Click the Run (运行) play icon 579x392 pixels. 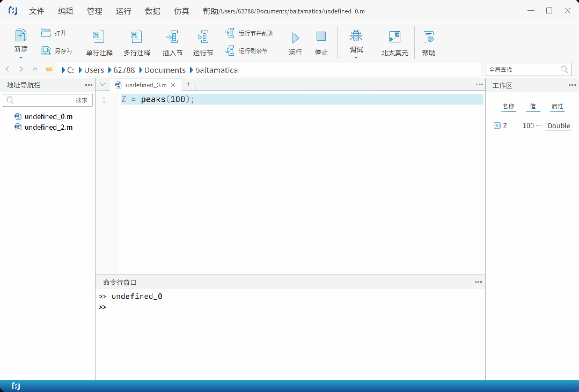[x=295, y=38]
